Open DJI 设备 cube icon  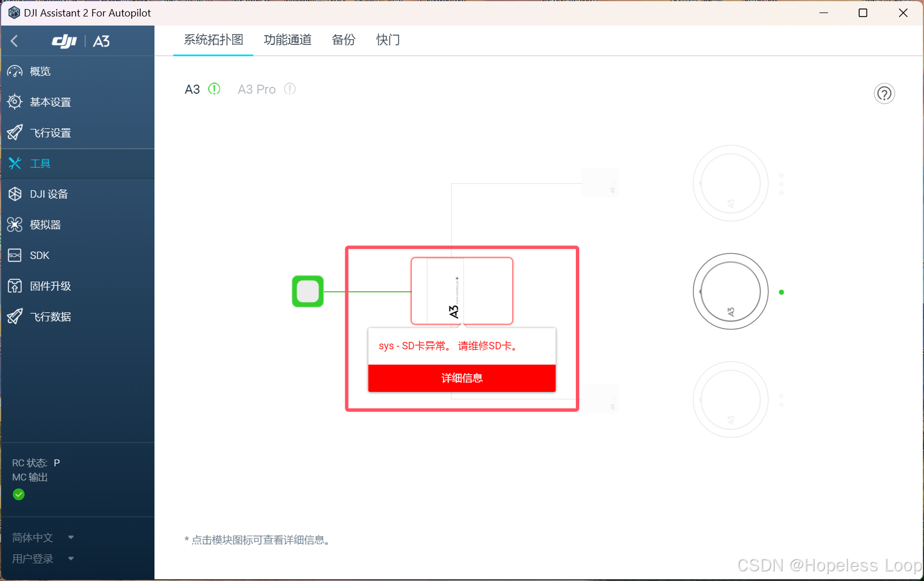coord(15,194)
